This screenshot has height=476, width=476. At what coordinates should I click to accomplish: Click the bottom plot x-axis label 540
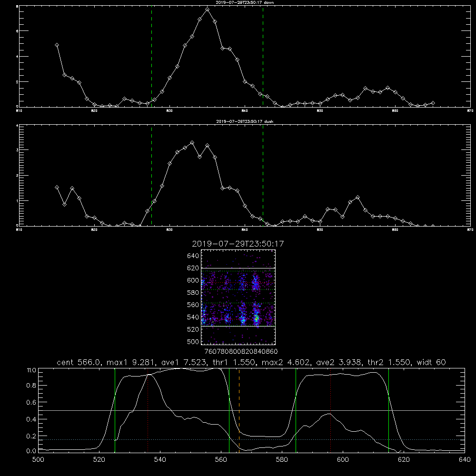(160, 460)
